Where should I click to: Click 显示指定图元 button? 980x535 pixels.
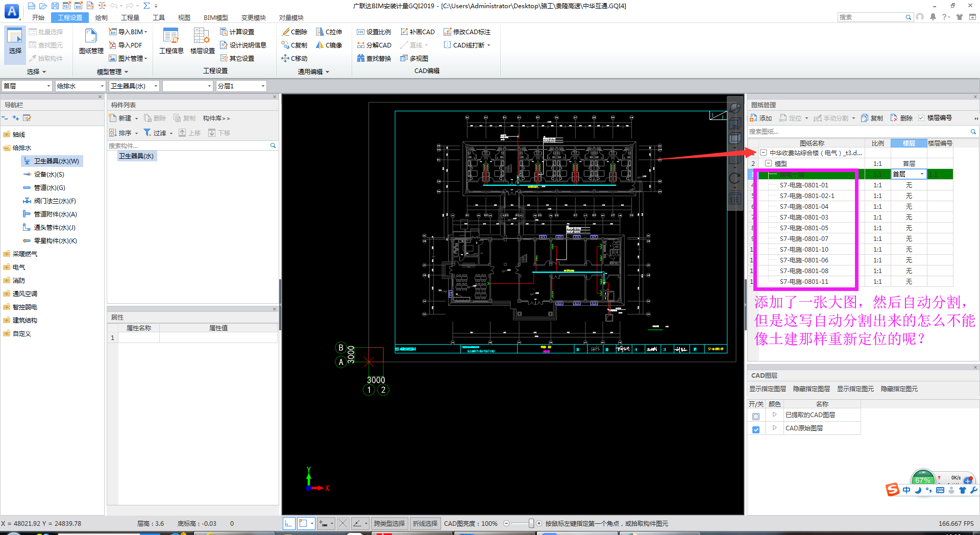pos(855,389)
